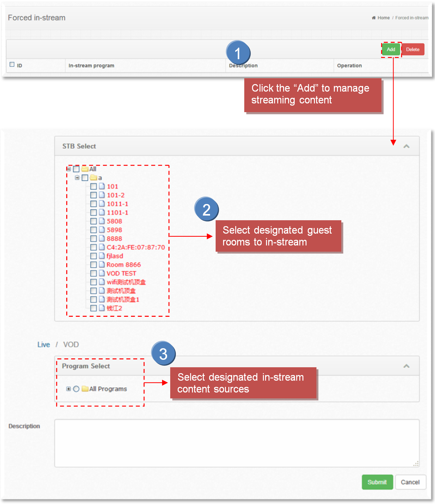Collapse the 'a' folder node
This screenshot has width=435, height=504.
[77, 178]
